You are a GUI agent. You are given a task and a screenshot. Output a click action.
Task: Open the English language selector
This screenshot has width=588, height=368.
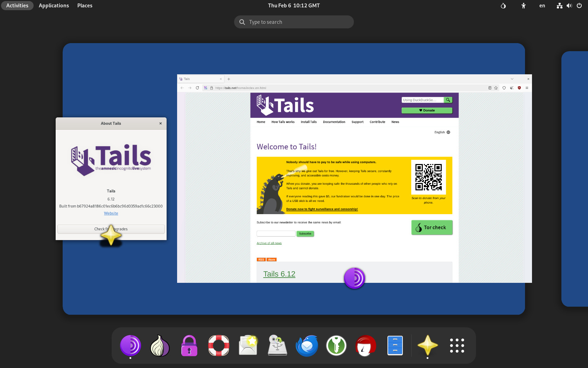point(442,132)
